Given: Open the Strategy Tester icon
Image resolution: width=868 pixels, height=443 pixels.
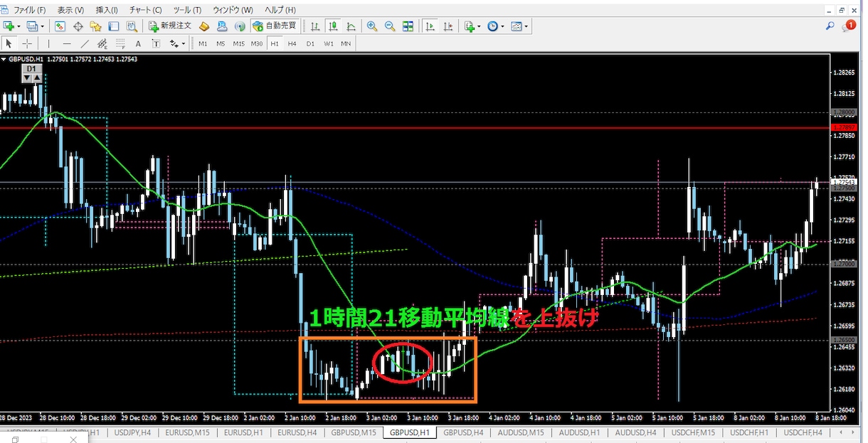Looking at the screenshot, I should pyautogui.click(x=131, y=26).
